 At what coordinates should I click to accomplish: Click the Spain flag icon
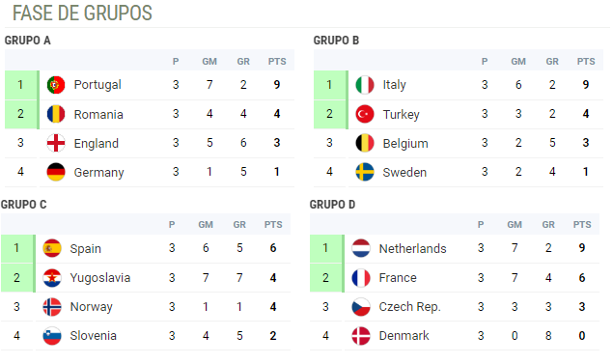point(52,248)
